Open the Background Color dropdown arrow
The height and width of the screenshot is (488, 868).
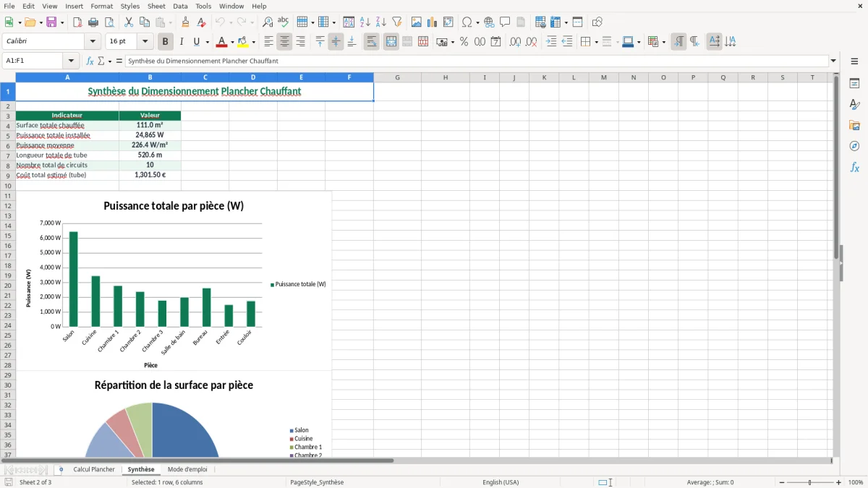point(253,42)
